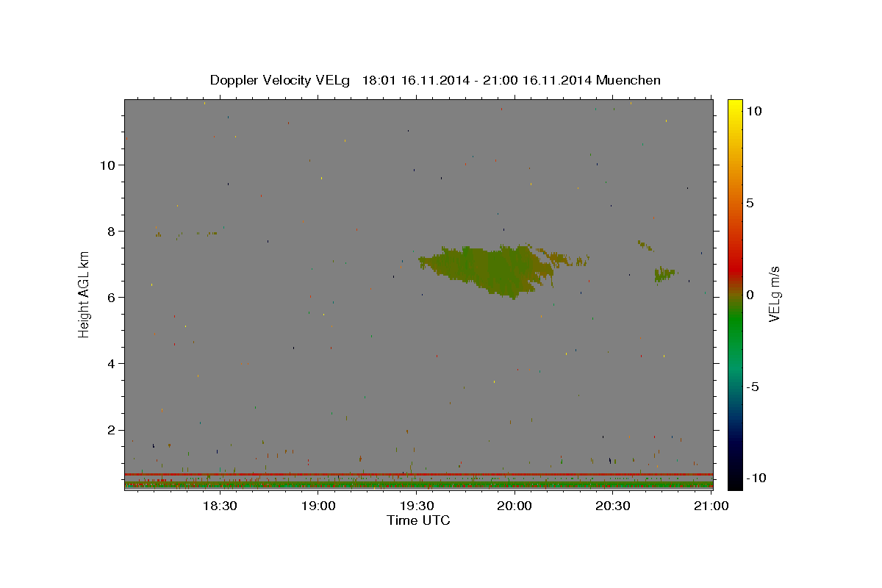The width and height of the screenshot is (882, 588).
Task: Click the 'VELg m/s' colorbar label
Action: coord(773,293)
